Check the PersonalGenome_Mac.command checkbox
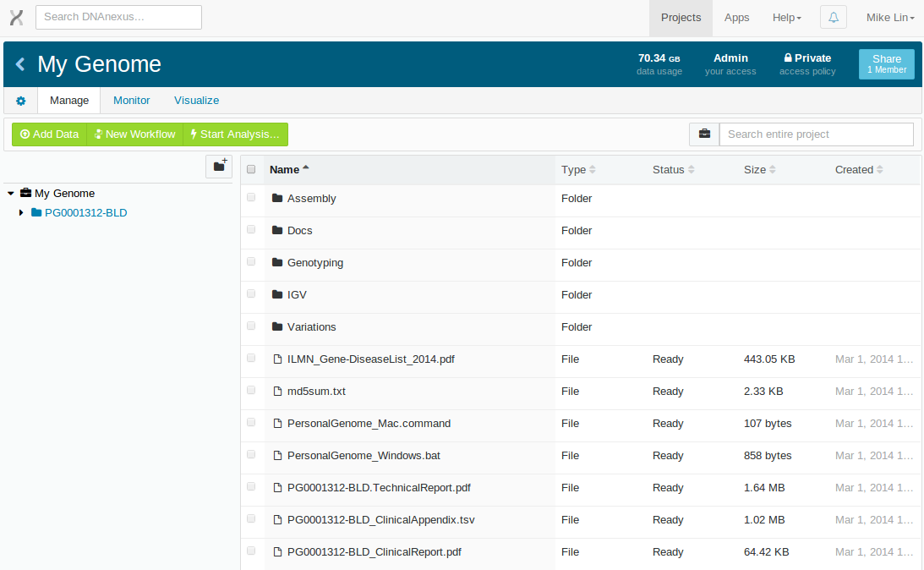 click(x=251, y=422)
